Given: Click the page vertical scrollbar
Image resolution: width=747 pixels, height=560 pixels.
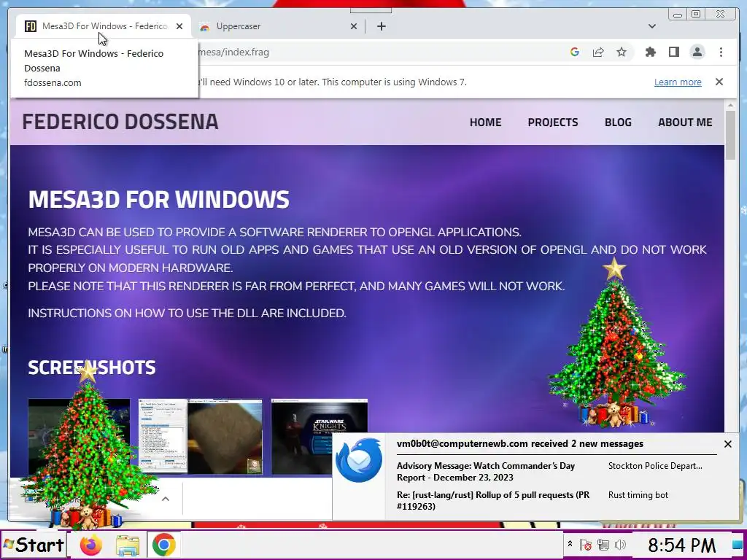Looking at the screenshot, I should [x=730, y=135].
